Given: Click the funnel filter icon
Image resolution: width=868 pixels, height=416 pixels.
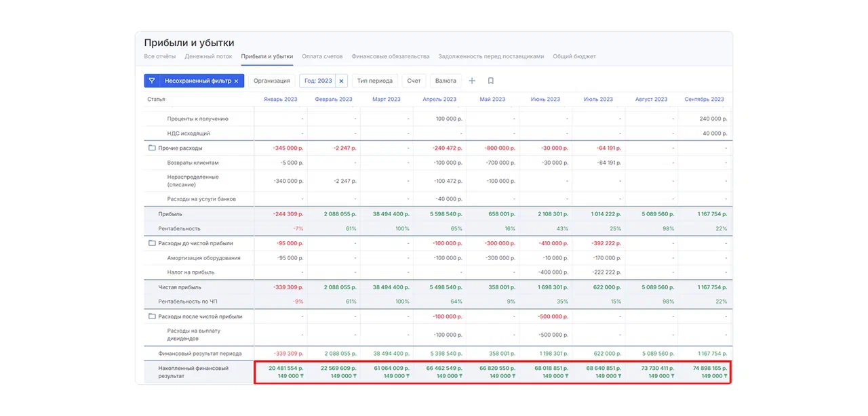Looking at the screenshot, I should tap(152, 81).
